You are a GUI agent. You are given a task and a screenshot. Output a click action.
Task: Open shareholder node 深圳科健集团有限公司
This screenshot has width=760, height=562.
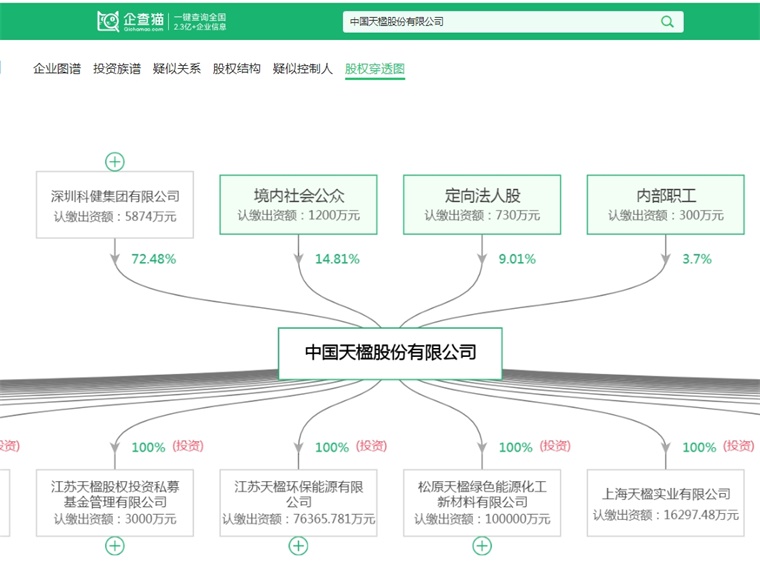pyautogui.click(x=115, y=206)
